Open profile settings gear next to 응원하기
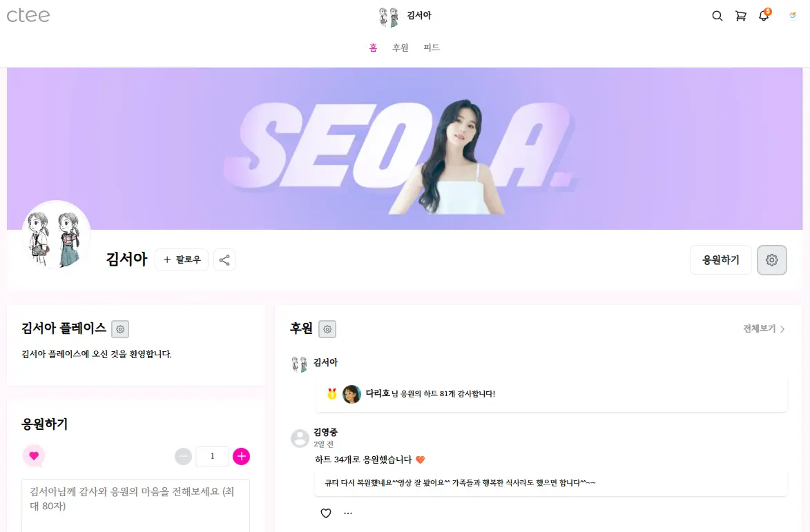The width and height of the screenshot is (810, 532). [x=772, y=260]
